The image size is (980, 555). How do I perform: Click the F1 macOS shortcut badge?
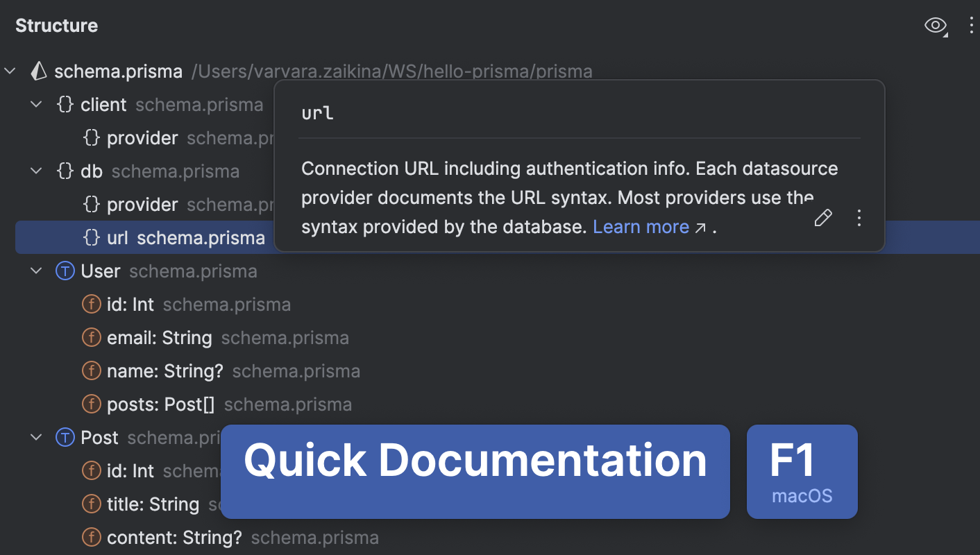pyautogui.click(x=802, y=472)
